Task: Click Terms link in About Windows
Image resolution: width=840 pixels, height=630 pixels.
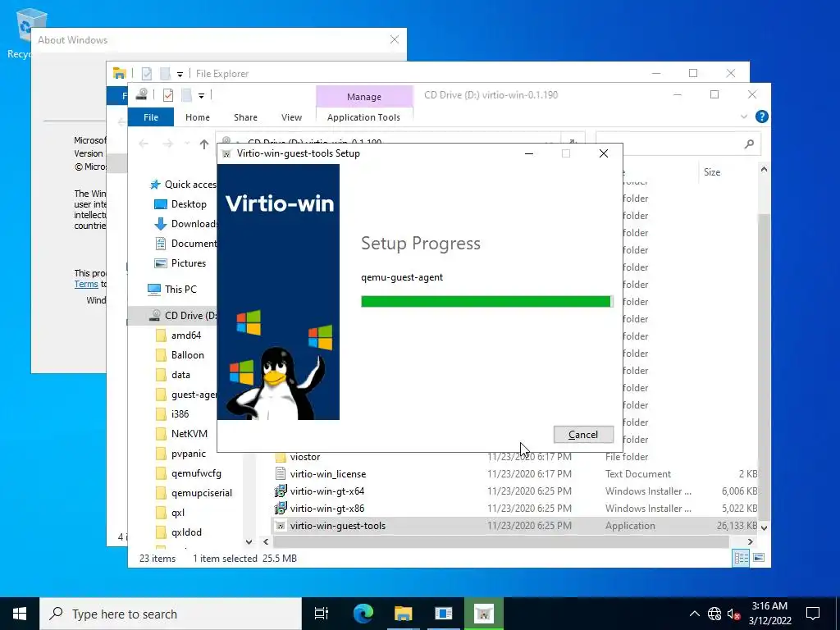Action: pos(86,285)
